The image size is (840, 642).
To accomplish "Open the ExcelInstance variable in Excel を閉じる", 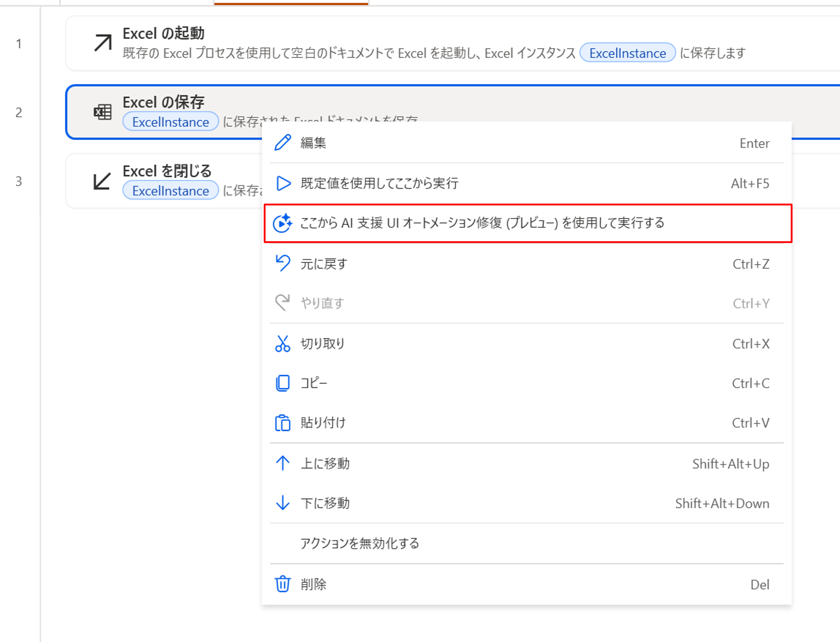I will point(170,190).
